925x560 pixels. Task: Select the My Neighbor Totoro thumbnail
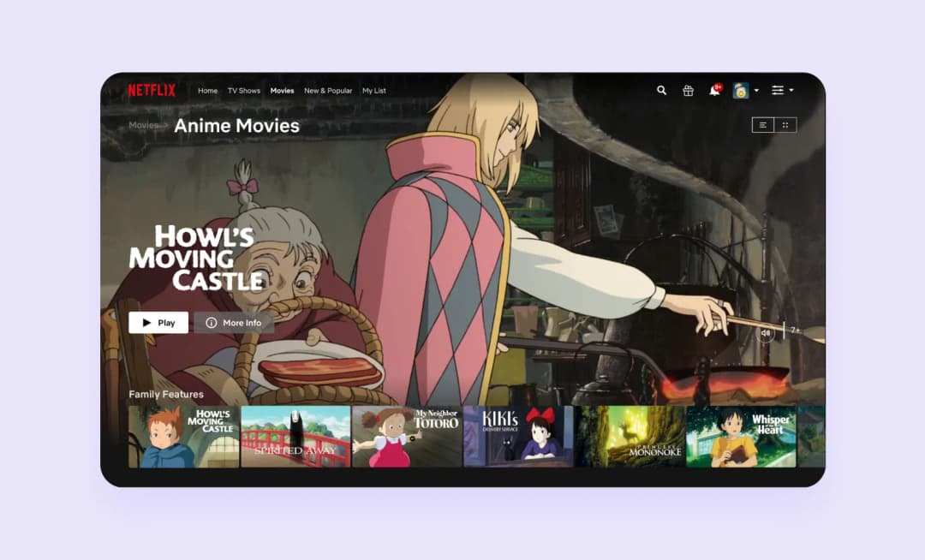407,436
